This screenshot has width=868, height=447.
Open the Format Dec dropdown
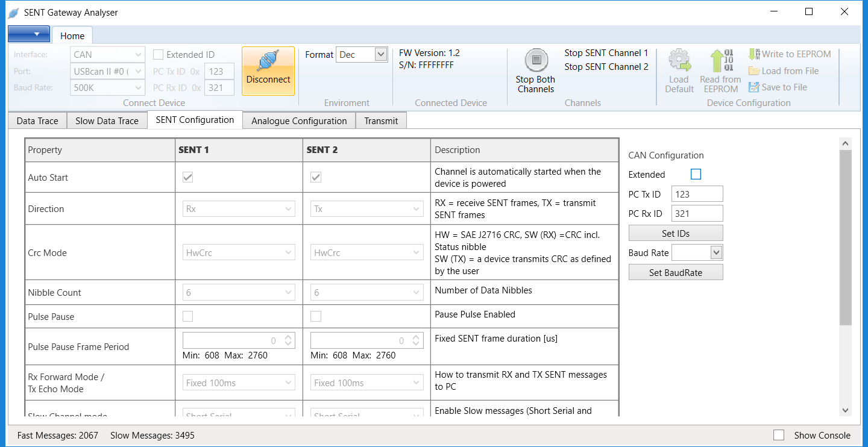(x=380, y=54)
